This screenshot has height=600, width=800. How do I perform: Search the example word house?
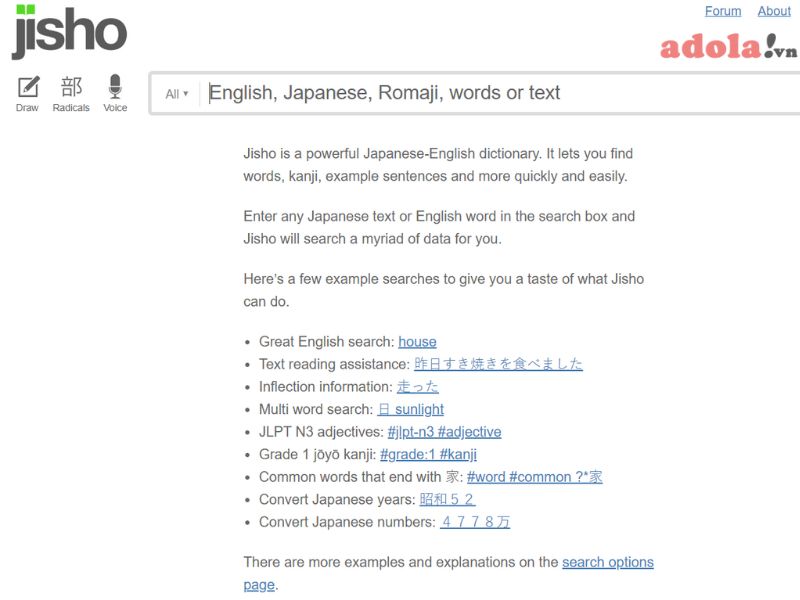(x=417, y=341)
